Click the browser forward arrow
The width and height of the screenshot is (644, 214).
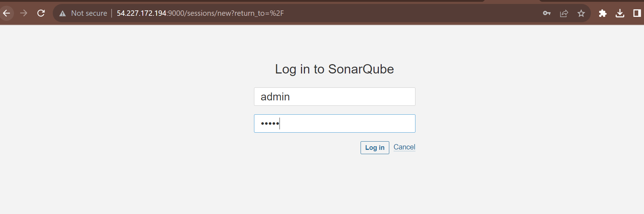pyautogui.click(x=24, y=13)
